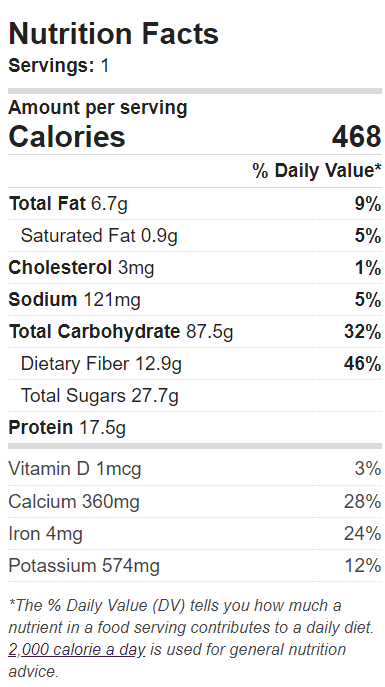Image resolution: width=385 pixels, height=687 pixels.
Task: Select the Servings: 1 text
Action: tap(59, 66)
